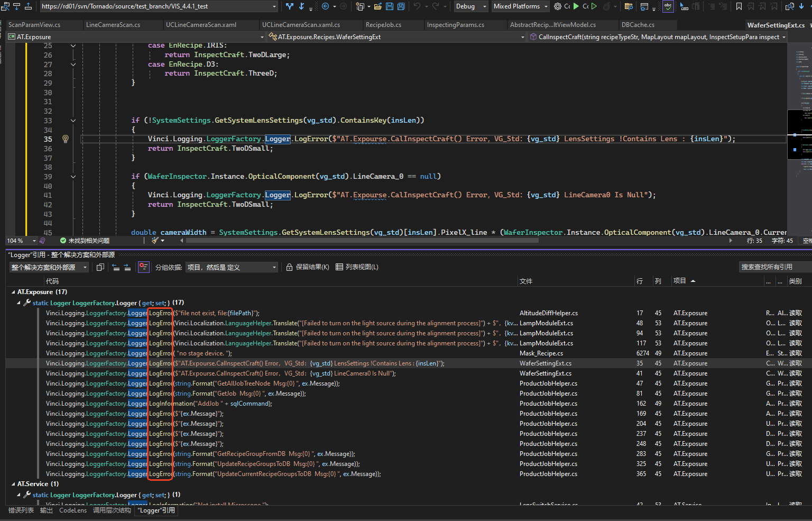
Task: Collapse the AT.Exposure (17) results group
Action: point(13,292)
